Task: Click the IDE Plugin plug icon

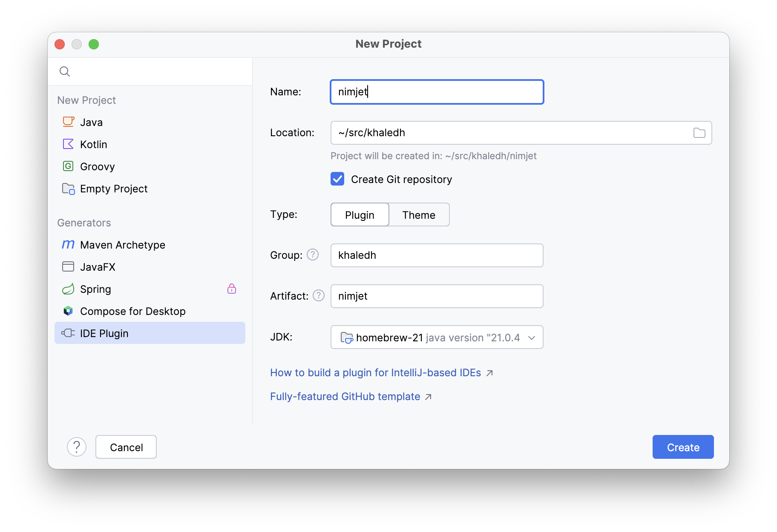Action: (68, 333)
